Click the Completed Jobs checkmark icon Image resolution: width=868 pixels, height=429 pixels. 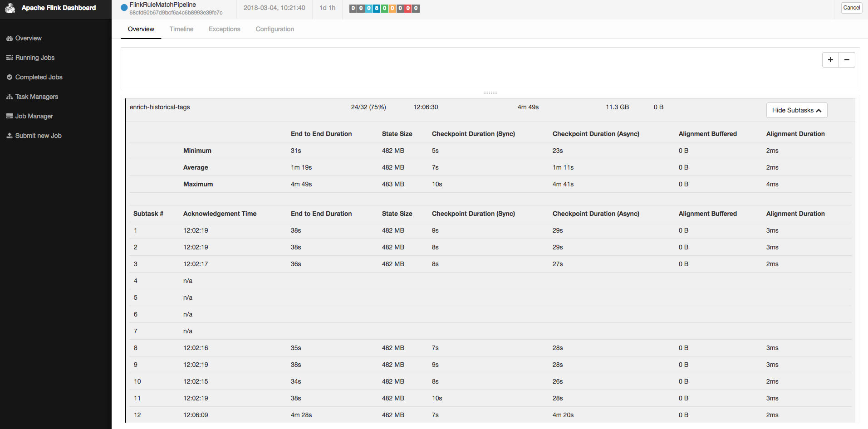pyautogui.click(x=10, y=77)
